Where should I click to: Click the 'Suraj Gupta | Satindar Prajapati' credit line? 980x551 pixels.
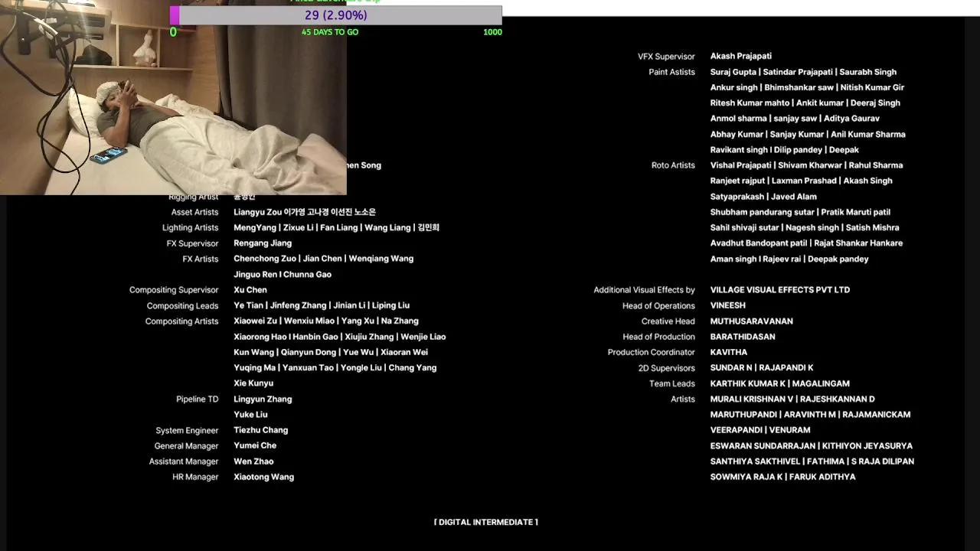[x=803, y=72]
